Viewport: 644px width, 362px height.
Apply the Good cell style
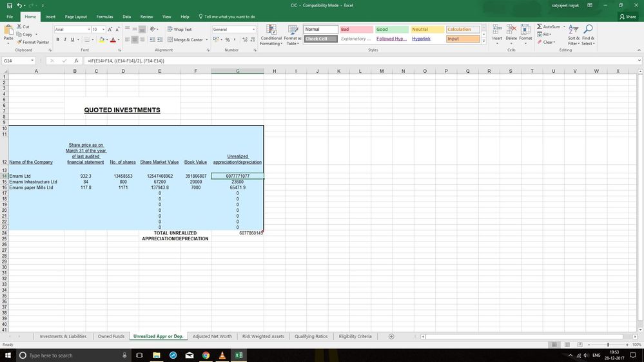click(392, 30)
